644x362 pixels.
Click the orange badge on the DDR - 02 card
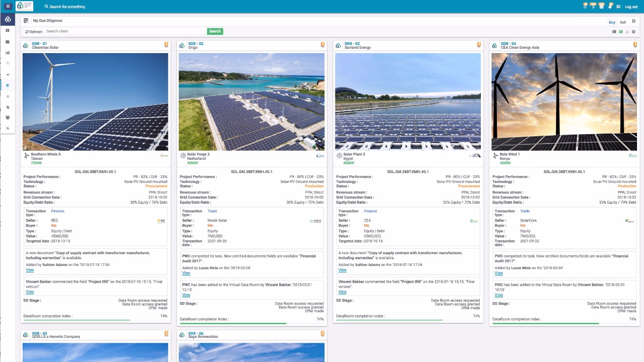(x=323, y=45)
